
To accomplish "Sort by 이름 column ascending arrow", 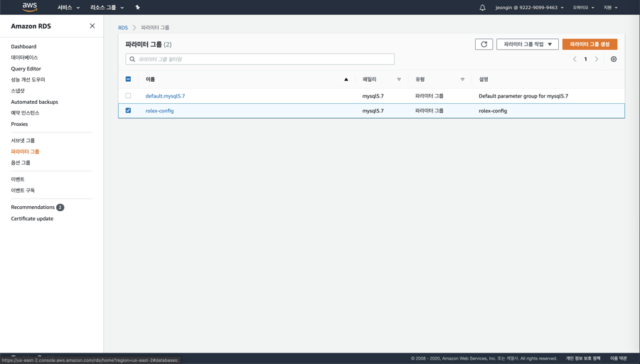I will (x=346, y=80).
